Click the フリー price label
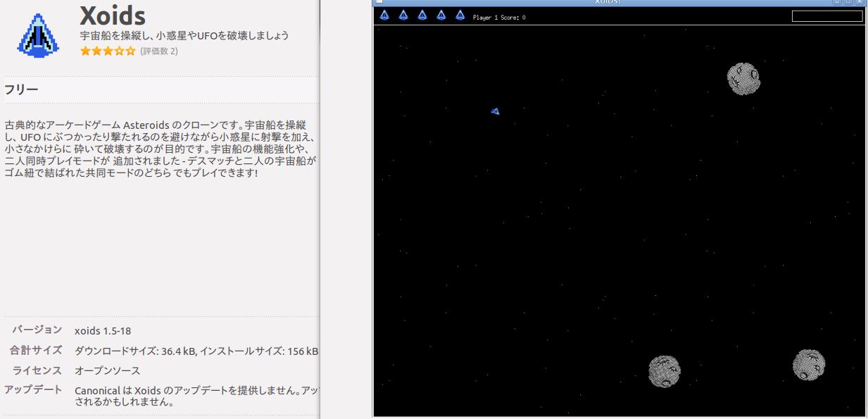 click(x=21, y=89)
